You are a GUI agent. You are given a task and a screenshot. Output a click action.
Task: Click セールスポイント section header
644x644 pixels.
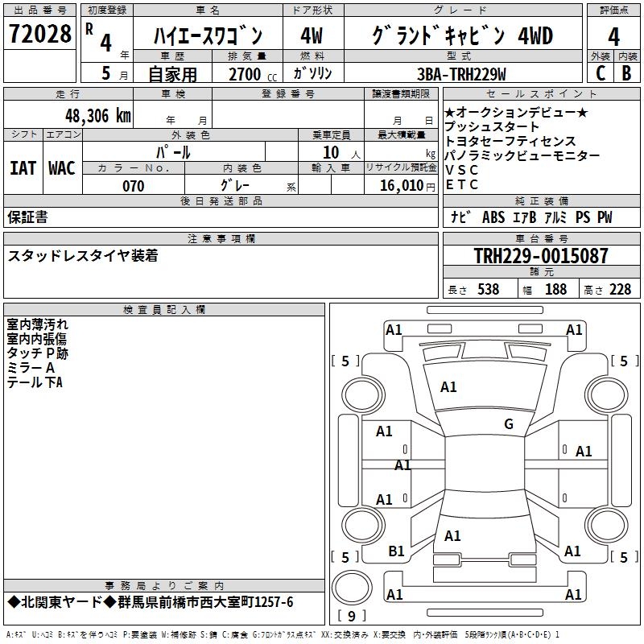[541, 93]
